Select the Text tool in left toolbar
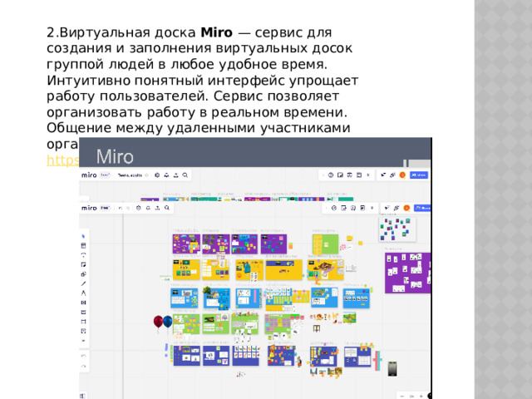 pos(83,255)
